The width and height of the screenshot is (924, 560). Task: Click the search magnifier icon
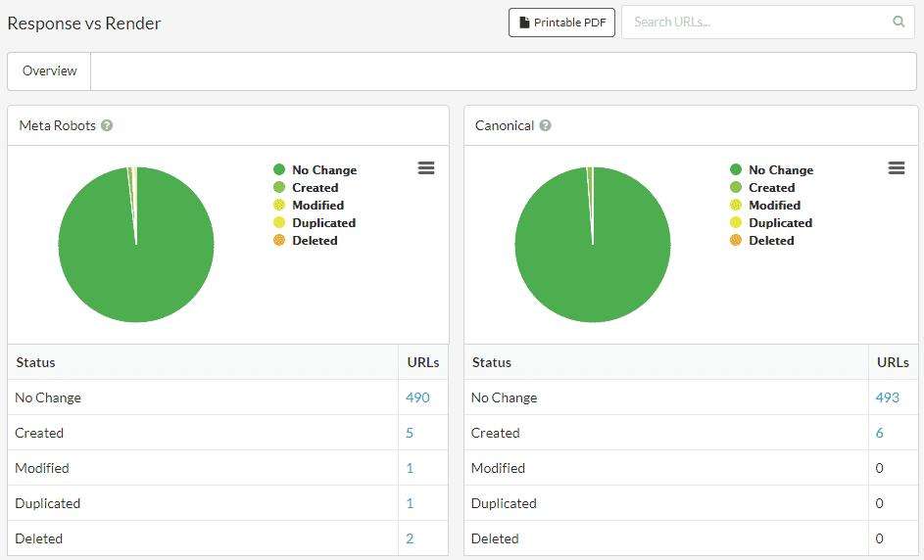[x=899, y=22]
